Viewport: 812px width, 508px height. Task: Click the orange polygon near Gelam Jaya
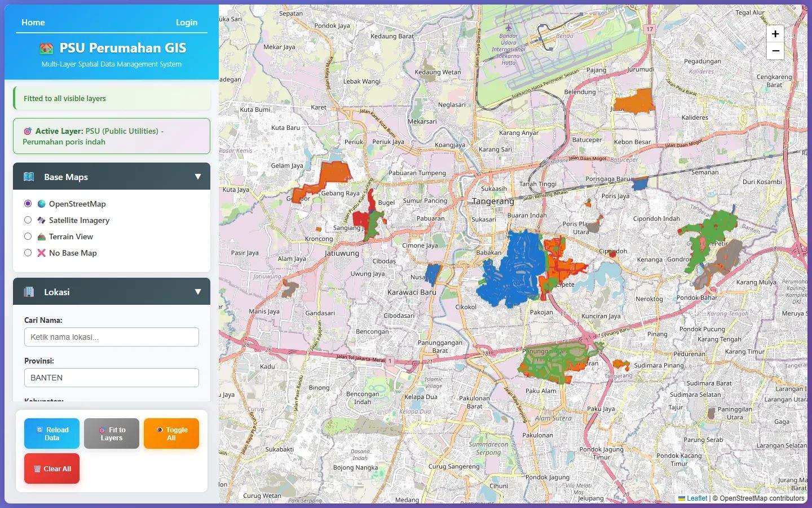[x=334, y=174]
